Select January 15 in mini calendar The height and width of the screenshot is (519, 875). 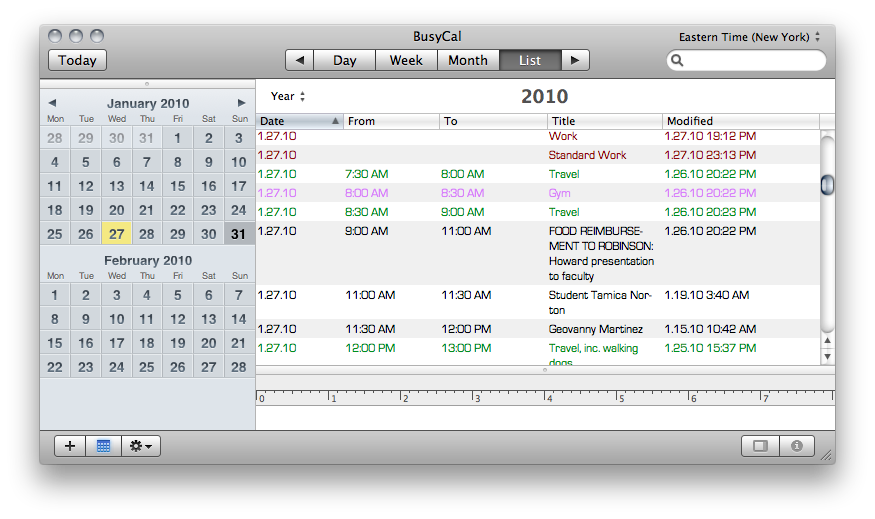click(x=177, y=185)
